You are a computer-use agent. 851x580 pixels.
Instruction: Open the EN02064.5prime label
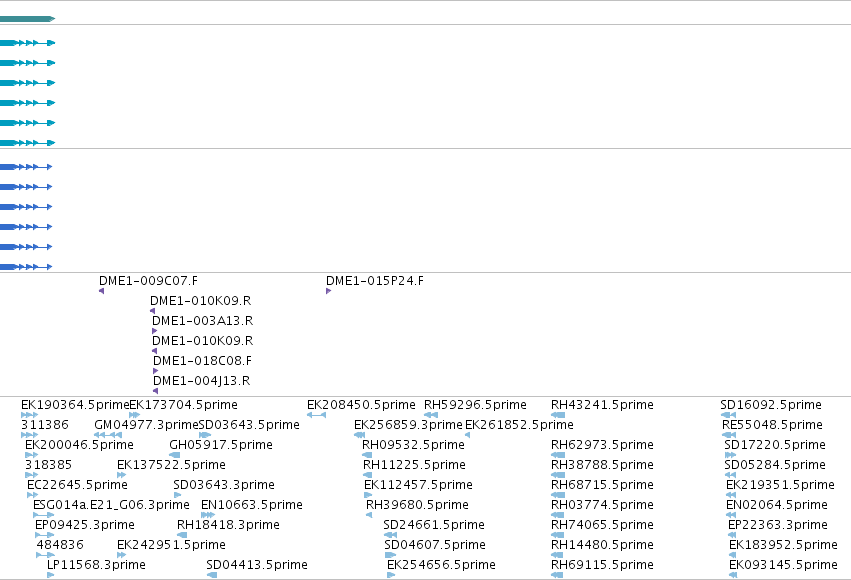click(x=777, y=505)
